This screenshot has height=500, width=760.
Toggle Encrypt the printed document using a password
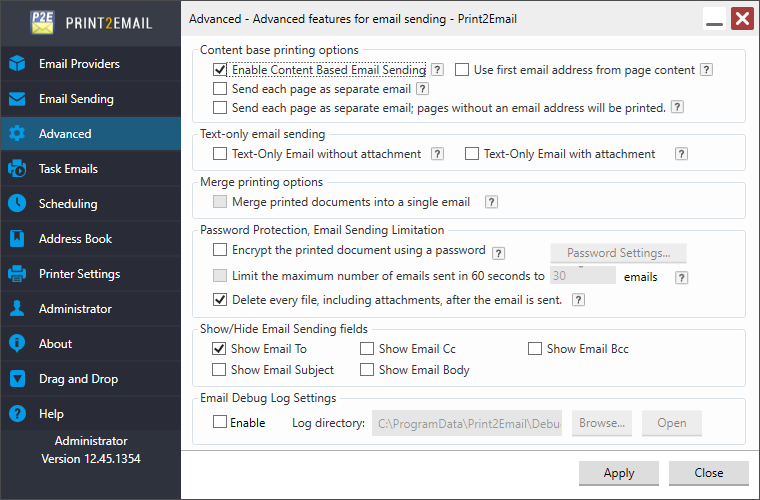coord(220,251)
